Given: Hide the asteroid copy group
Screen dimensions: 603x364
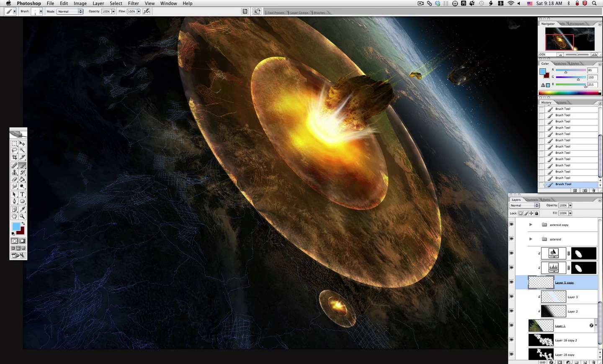Looking at the screenshot, I should click(511, 224).
